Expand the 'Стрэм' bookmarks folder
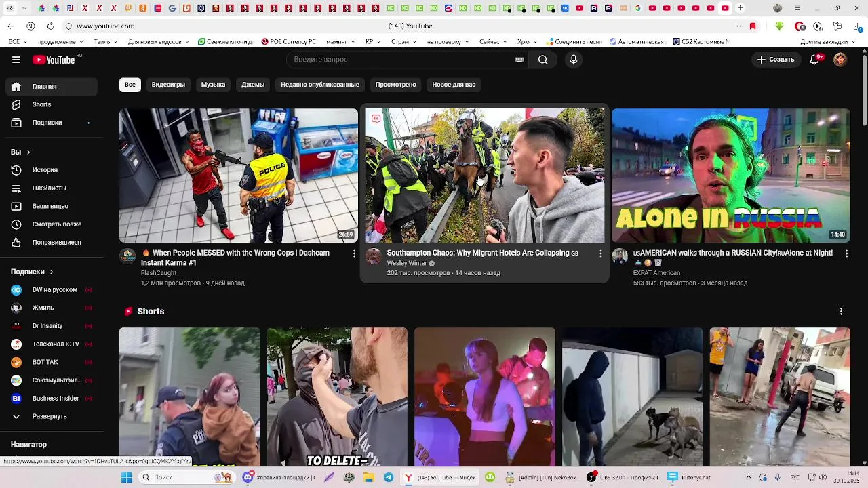 coord(403,42)
